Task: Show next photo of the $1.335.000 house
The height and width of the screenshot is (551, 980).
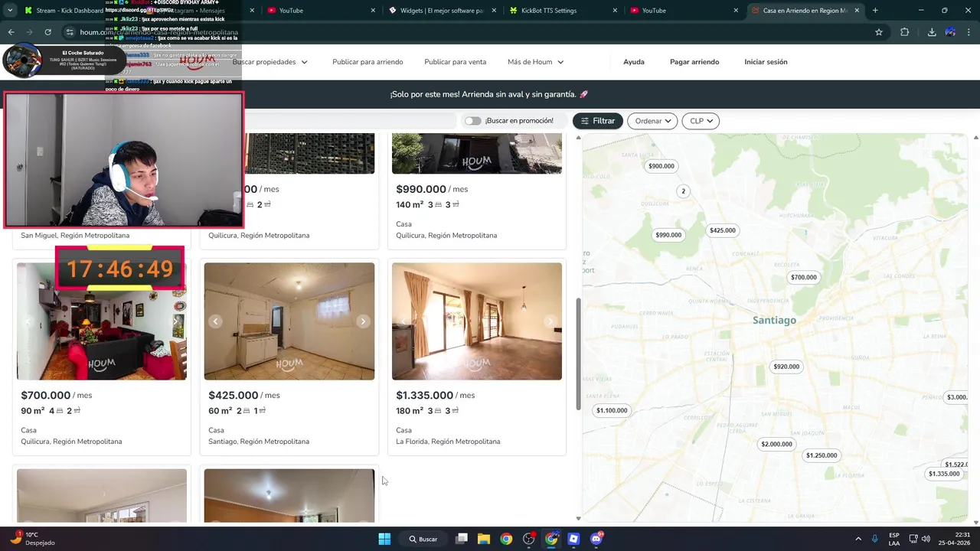Action: [550, 321]
